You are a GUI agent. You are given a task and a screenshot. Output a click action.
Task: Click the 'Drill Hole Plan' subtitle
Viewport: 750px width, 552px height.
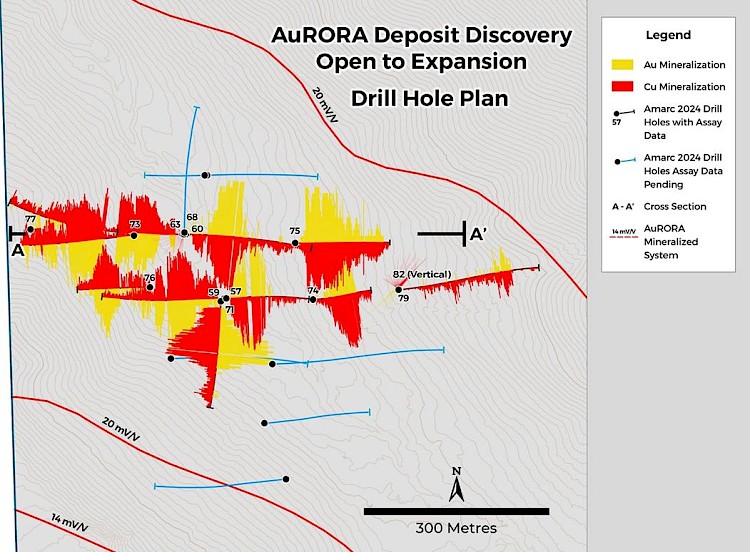pyautogui.click(x=429, y=98)
